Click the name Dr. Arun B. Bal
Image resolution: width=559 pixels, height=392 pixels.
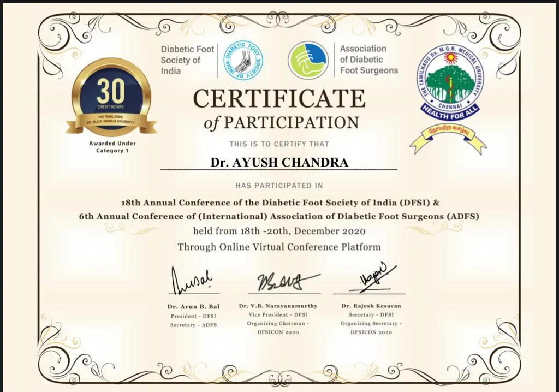tap(194, 306)
